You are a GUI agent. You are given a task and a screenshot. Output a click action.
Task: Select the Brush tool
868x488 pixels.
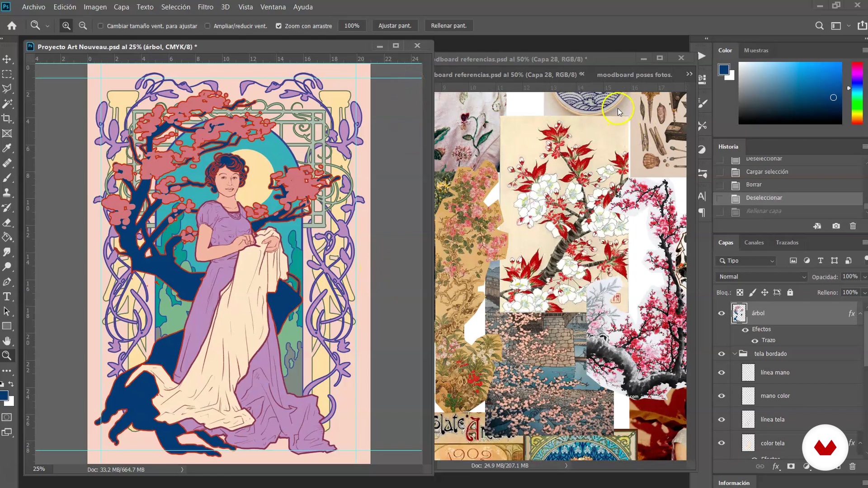point(7,178)
